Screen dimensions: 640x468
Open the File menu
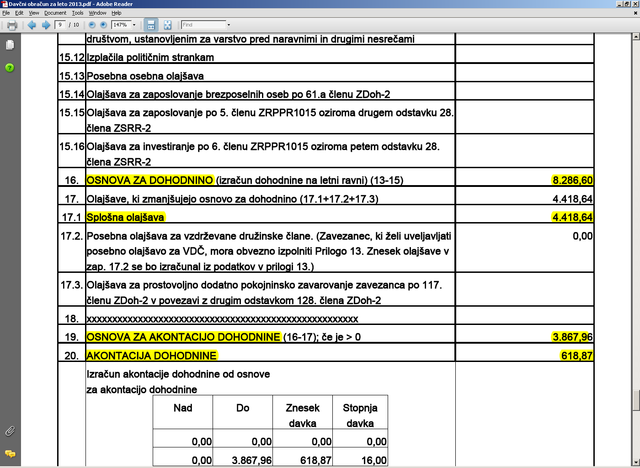click(x=5, y=13)
